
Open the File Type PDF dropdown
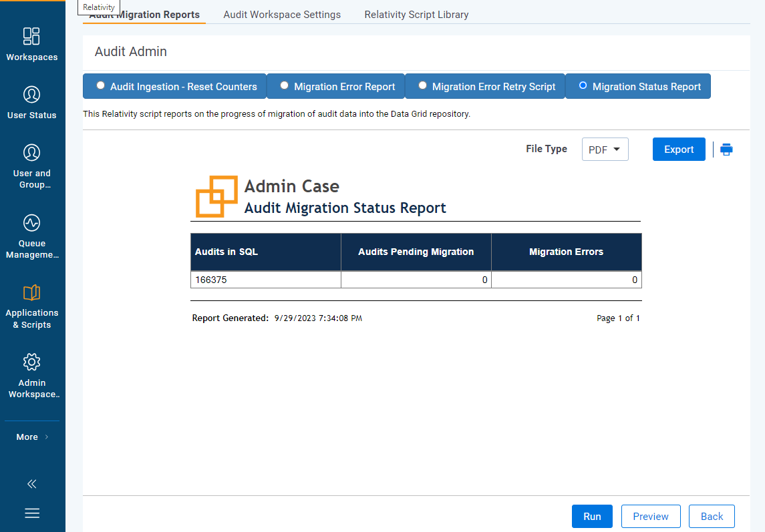[x=605, y=150]
